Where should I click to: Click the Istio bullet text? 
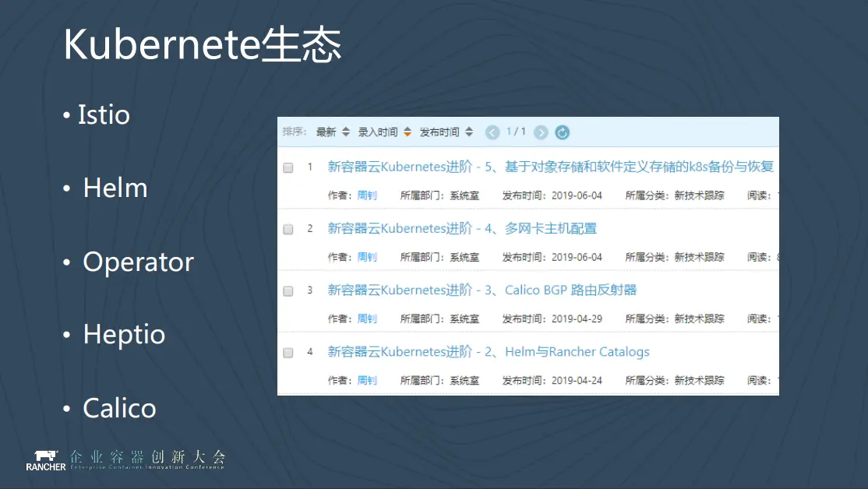click(x=104, y=115)
